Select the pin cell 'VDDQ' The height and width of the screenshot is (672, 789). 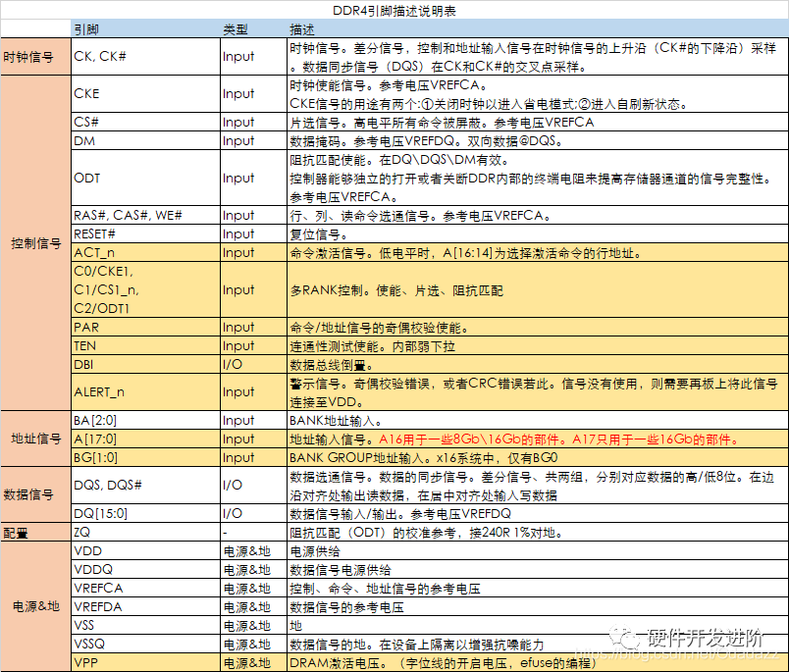[146, 569]
